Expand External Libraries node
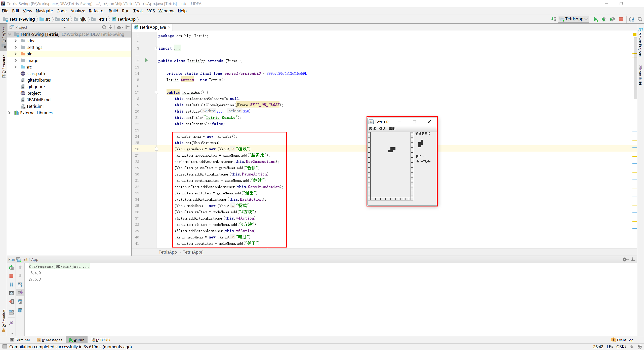This screenshot has width=644, height=350. click(x=10, y=113)
